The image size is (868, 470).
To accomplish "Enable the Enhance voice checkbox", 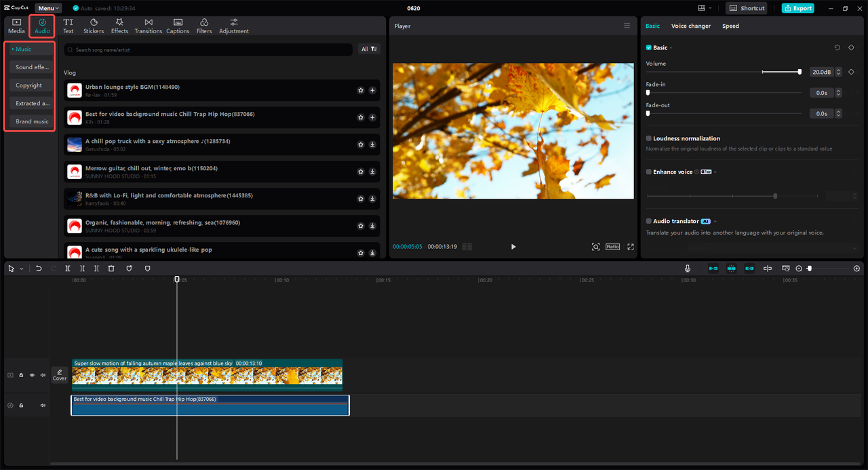I will tap(649, 172).
